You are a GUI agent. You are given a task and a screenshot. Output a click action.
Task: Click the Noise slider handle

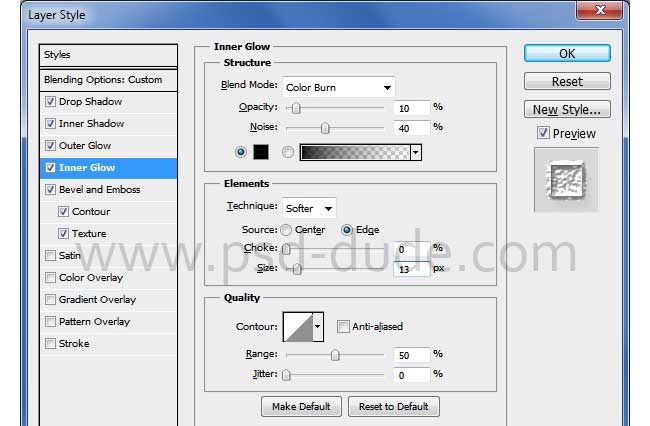click(325, 128)
